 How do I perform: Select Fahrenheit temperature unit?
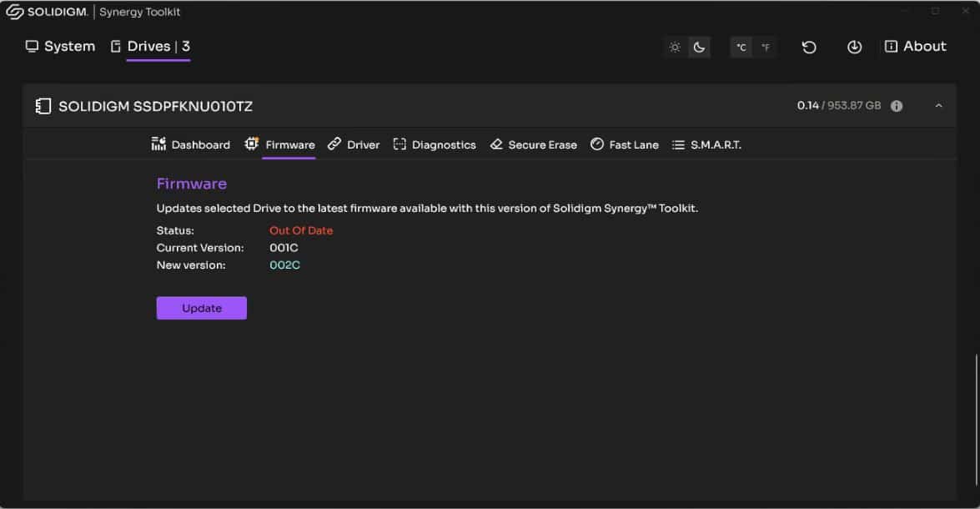pos(765,47)
